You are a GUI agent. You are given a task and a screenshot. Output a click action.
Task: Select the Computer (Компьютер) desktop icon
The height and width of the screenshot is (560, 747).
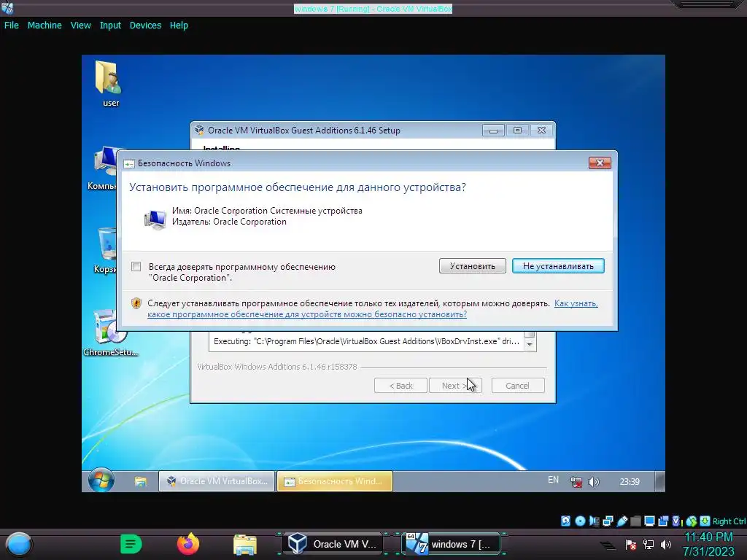coord(104,168)
